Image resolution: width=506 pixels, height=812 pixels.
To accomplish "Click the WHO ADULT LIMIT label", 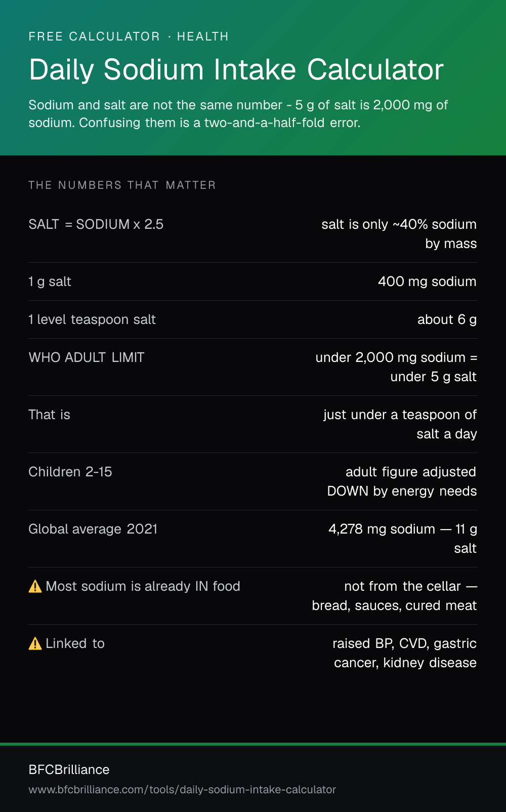I will point(87,357).
